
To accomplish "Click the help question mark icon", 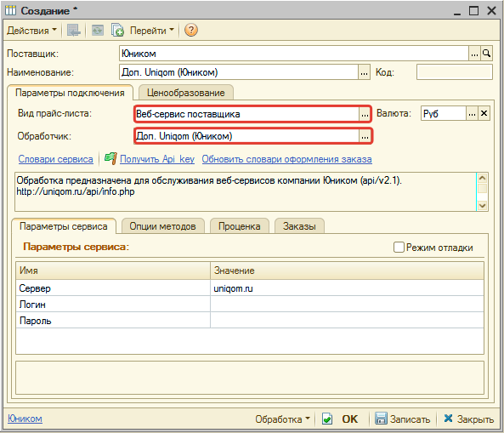I will (x=191, y=31).
